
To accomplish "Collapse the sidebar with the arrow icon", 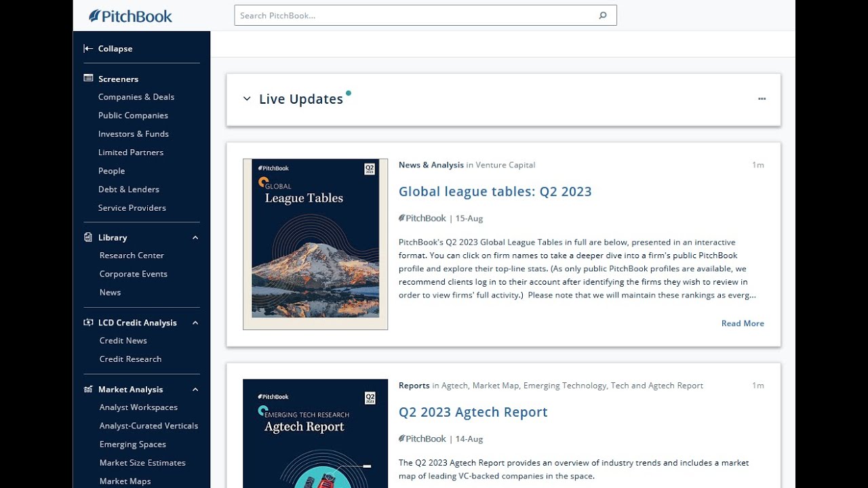I will (88, 49).
